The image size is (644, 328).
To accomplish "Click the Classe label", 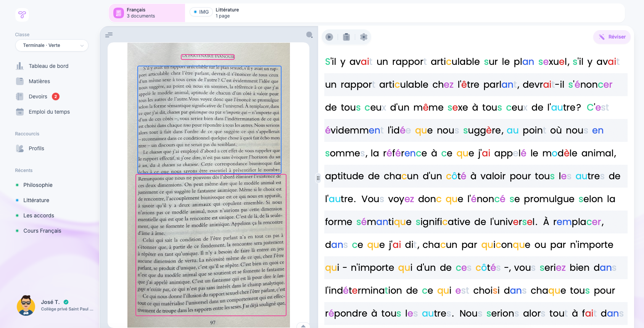I will tap(22, 35).
